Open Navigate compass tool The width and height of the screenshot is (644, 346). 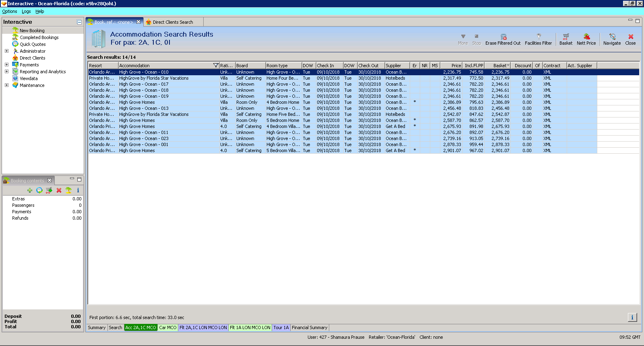tap(612, 39)
